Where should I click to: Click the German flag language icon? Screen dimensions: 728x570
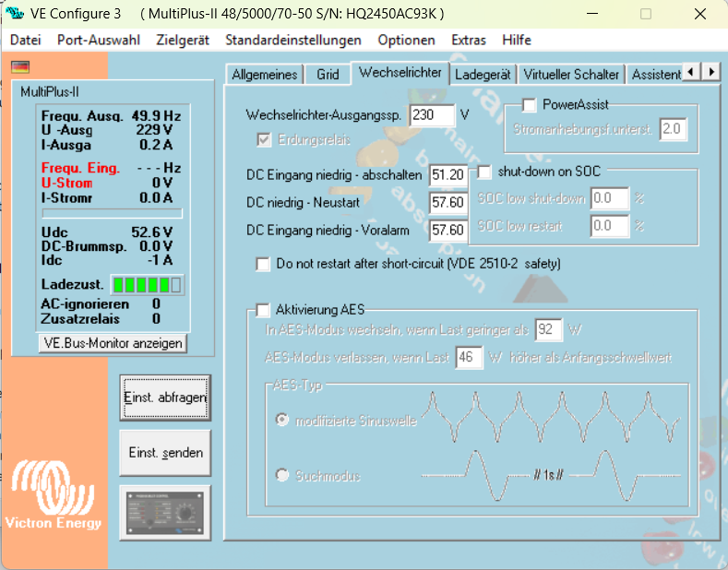pyautogui.click(x=19, y=66)
